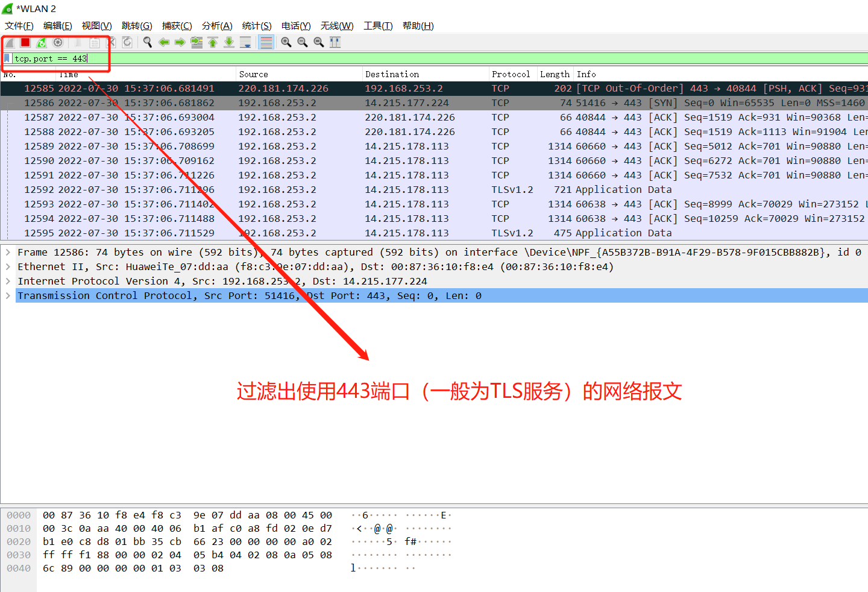Viewport: 868px width, 592px height.
Task: Click the Internet Protocol Version 4 line text
Action: (222, 281)
